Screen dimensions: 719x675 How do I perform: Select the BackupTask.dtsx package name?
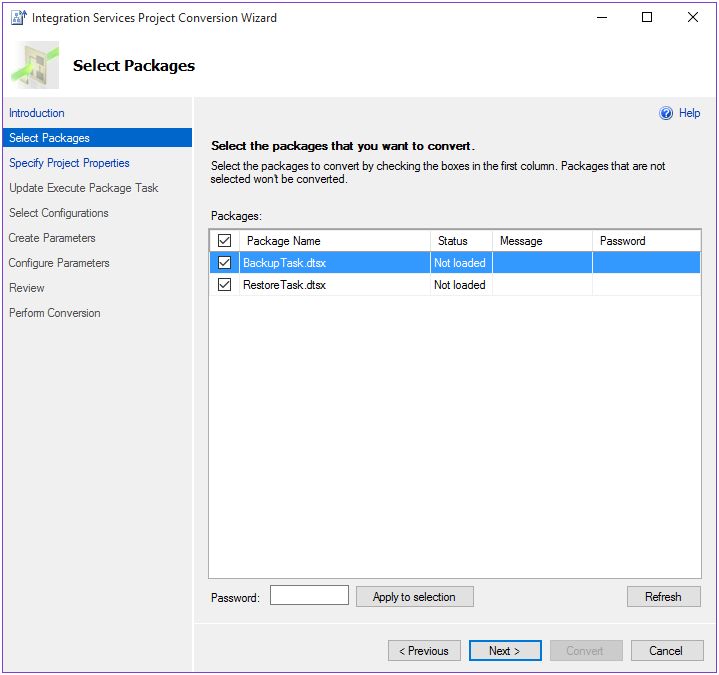[x=284, y=263]
